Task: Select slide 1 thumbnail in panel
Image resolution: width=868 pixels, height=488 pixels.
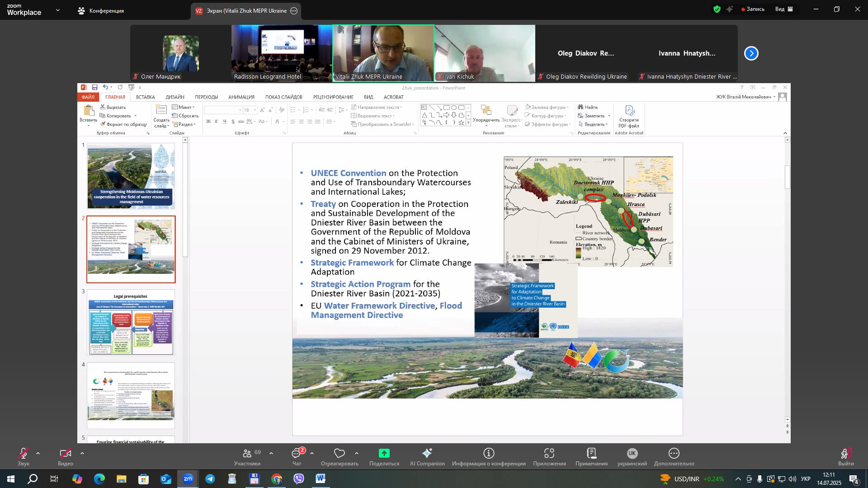Action: pyautogui.click(x=131, y=176)
